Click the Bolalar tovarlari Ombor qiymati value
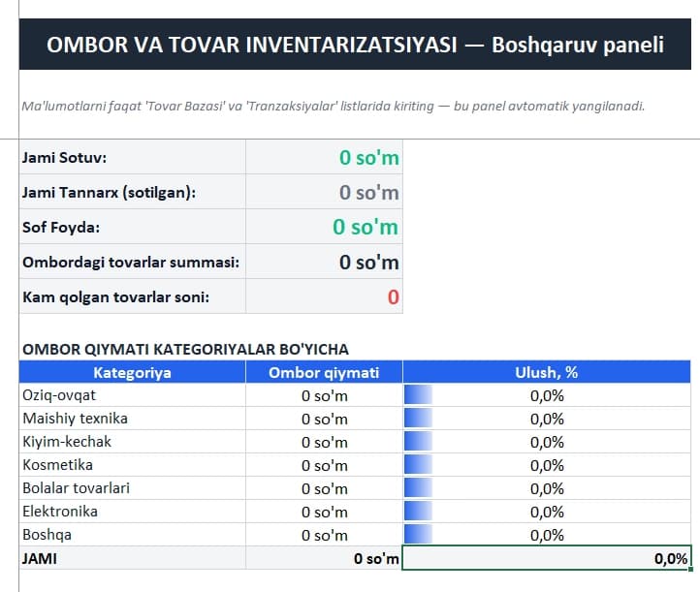The height and width of the screenshot is (592, 700). (x=324, y=488)
